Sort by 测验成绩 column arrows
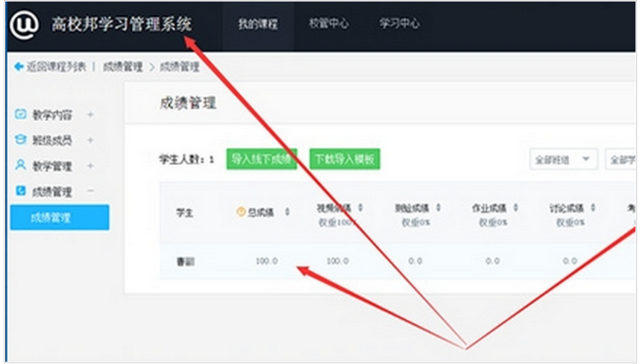The height and width of the screenshot is (364, 640). click(439, 207)
